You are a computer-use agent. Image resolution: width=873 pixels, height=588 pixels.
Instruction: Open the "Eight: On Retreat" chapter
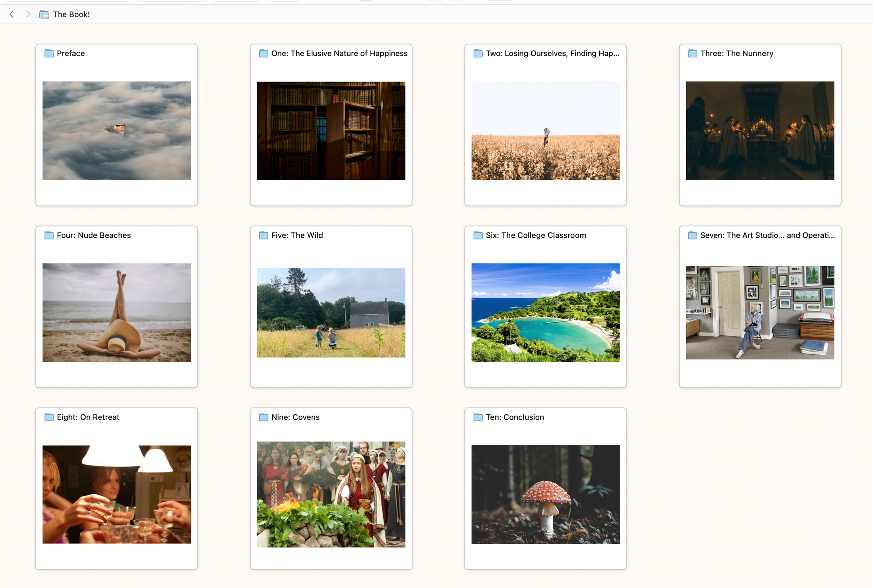87,417
